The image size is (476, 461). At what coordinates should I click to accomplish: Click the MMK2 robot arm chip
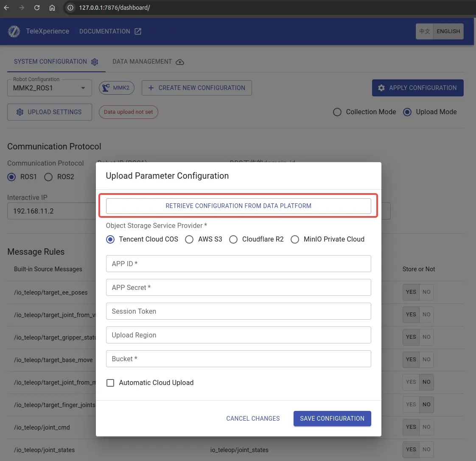pos(116,88)
